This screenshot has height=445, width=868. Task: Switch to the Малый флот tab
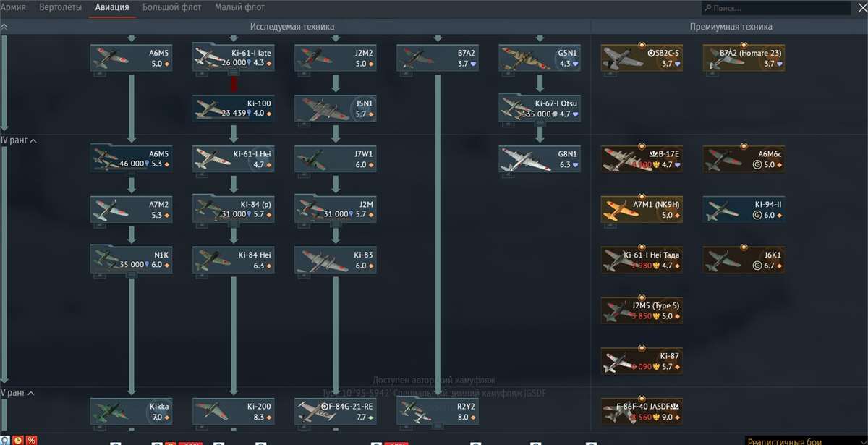point(239,7)
